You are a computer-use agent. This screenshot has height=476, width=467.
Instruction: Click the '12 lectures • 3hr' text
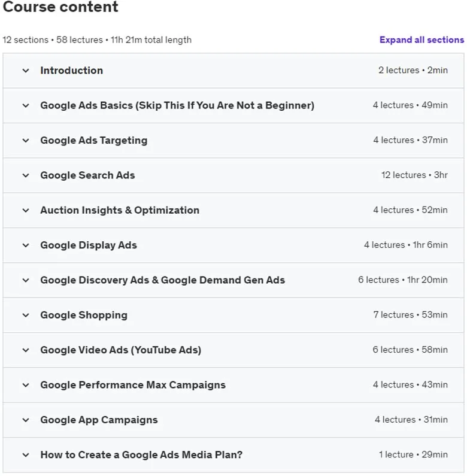(x=414, y=175)
